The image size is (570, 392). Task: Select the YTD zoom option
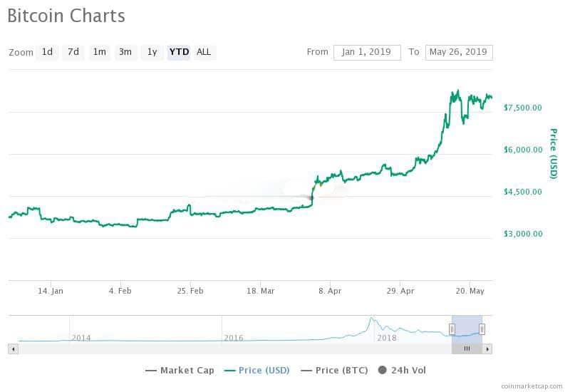(179, 52)
